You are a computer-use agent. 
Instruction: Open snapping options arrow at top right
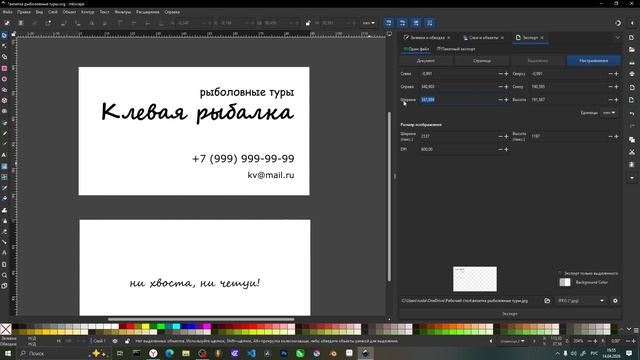[632, 23]
